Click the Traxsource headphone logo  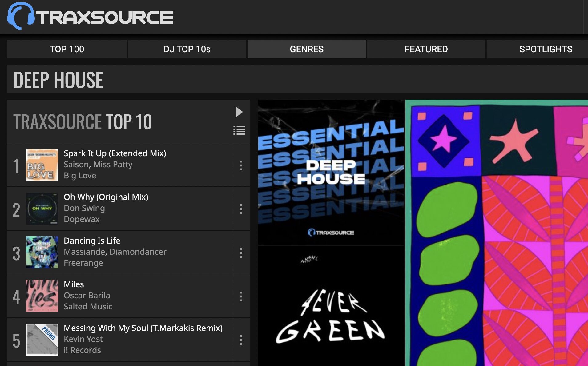(x=21, y=16)
